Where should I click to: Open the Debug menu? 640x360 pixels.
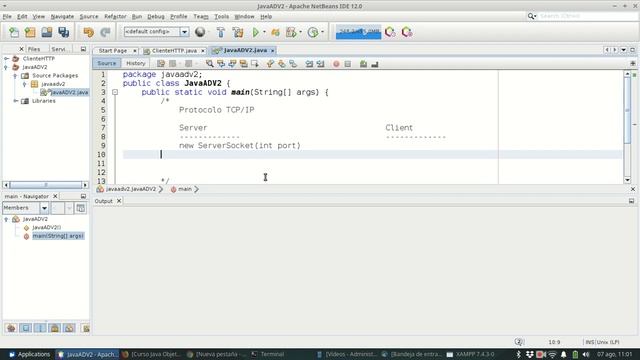coord(156,16)
